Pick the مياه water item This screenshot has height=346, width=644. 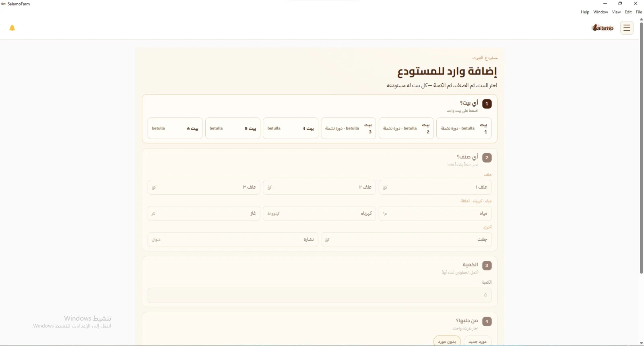pos(435,213)
